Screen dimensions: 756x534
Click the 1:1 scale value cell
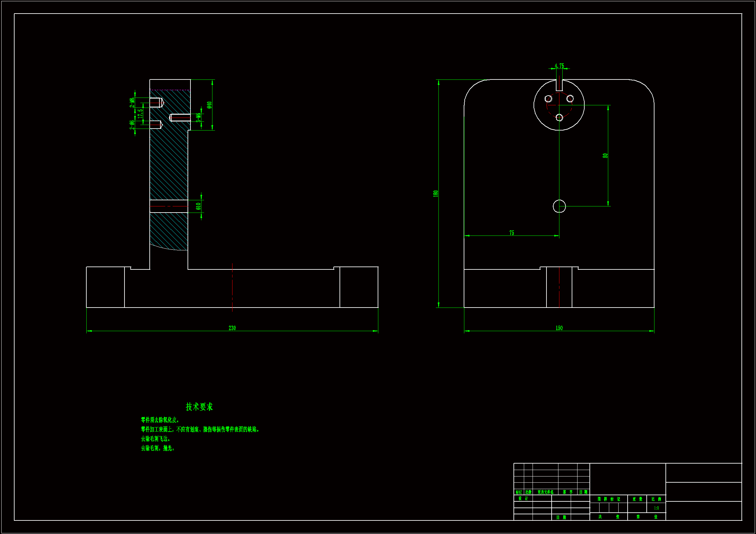tap(656, 508)
